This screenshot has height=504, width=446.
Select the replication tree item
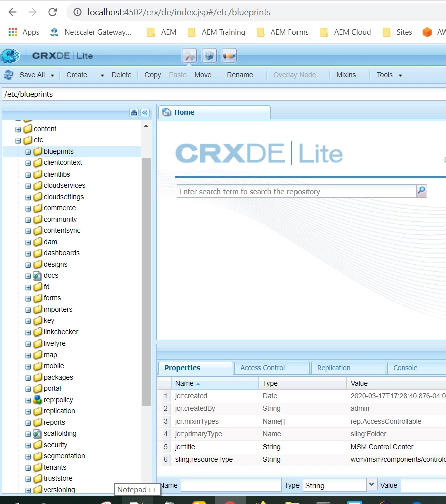click(59, 411)
